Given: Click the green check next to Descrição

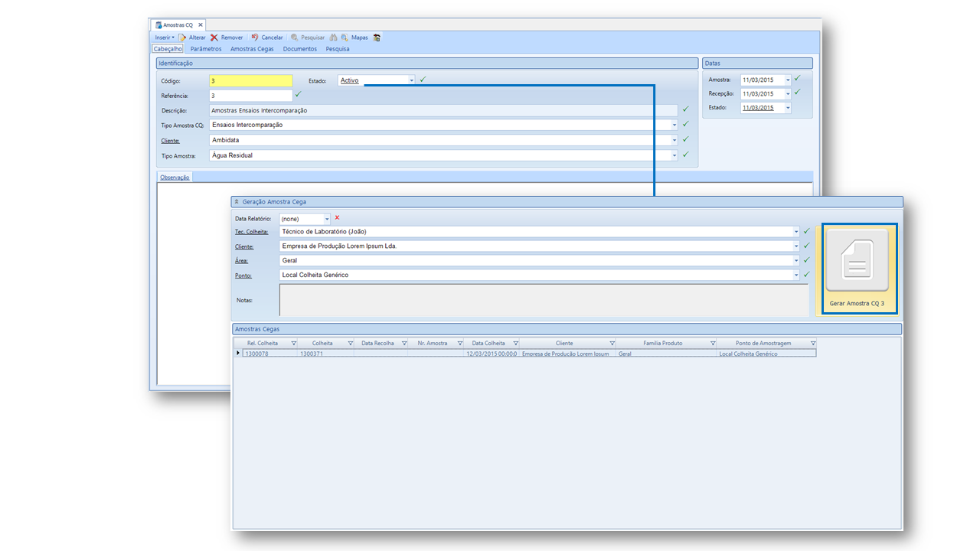Looking at the screenshot, I should (685, 109).
